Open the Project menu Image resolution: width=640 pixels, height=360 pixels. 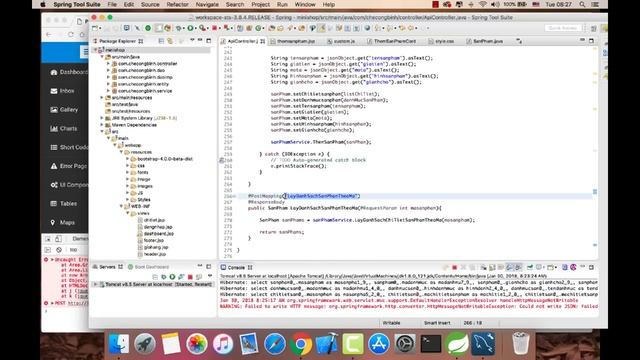[x=260, y=4]
